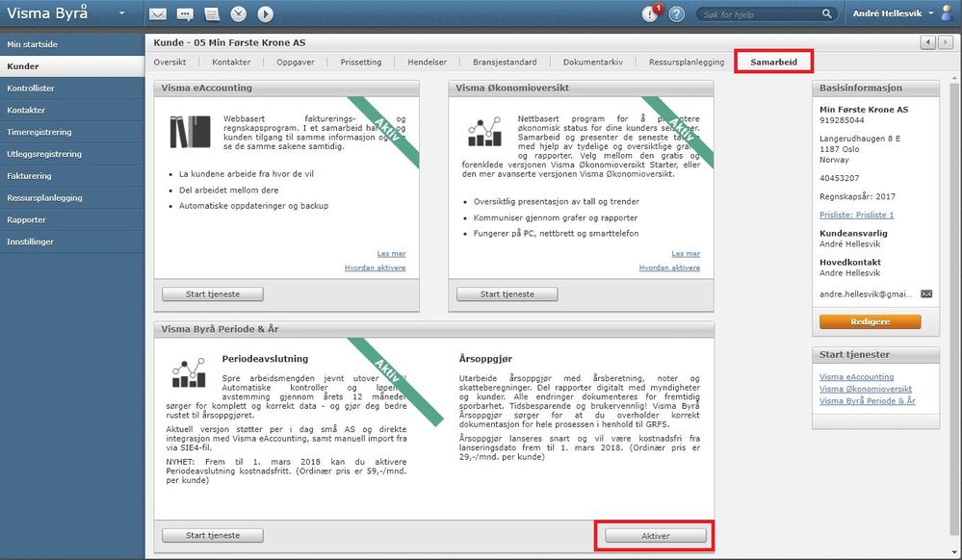Click the user avatar icon

(x=948, y=13)
